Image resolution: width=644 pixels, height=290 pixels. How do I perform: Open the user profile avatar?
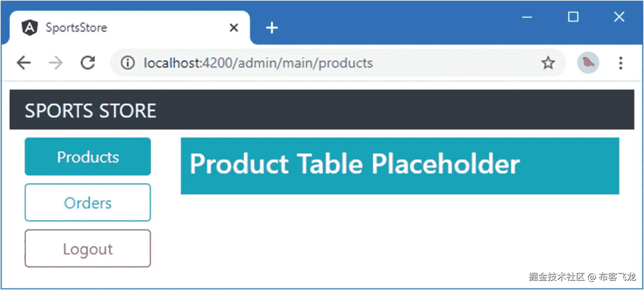pos(588,63)
